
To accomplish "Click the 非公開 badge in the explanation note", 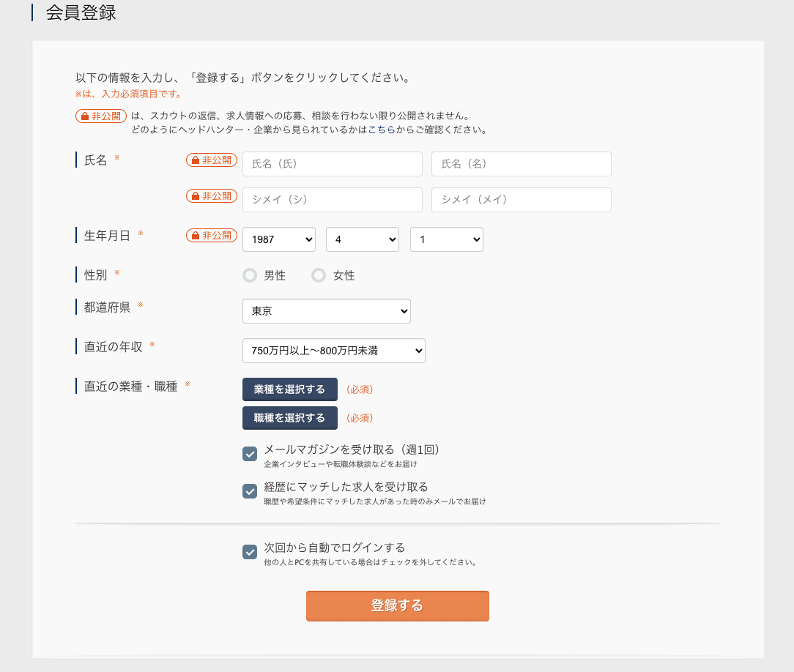I will click(x=101, y=116).
